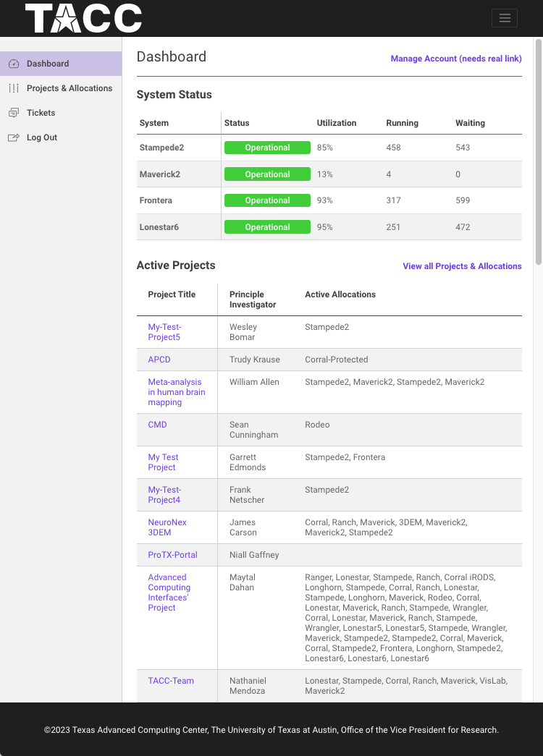Viewport: 543px width, 756px height.
Task: Go to Tickets in the sidebar
Action: click(x=61, y=113)
